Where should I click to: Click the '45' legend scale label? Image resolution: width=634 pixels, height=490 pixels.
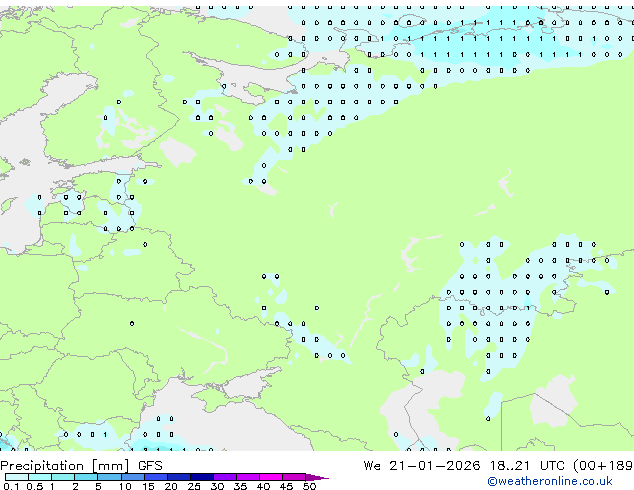pyautogui.click(x=286, y=486)
